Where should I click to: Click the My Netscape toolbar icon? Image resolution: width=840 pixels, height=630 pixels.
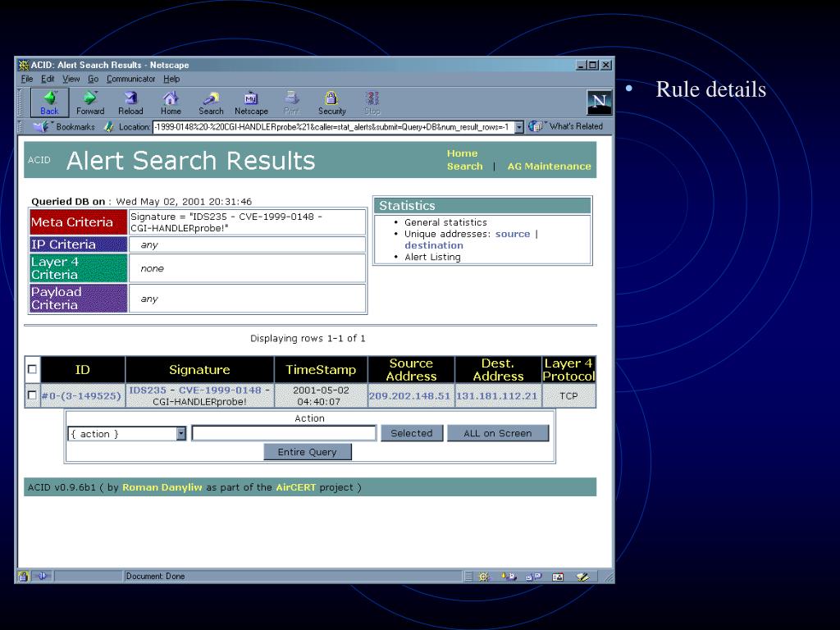pos(251,103)
